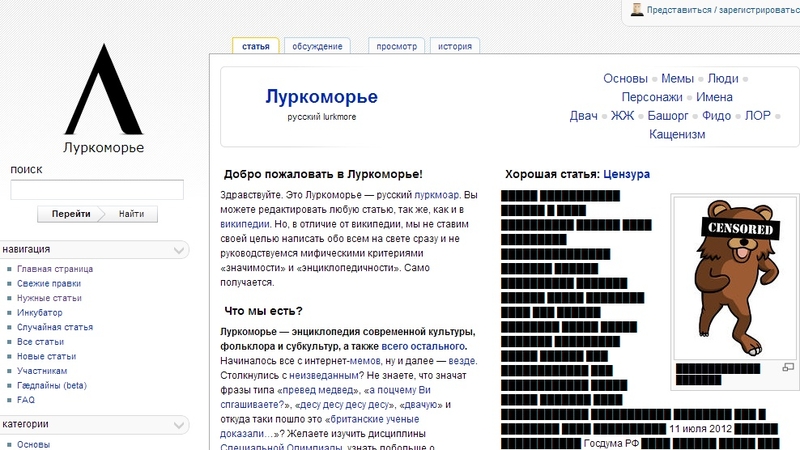
Task: Follow the луркмоар link in welcome text
Action: 436,195
